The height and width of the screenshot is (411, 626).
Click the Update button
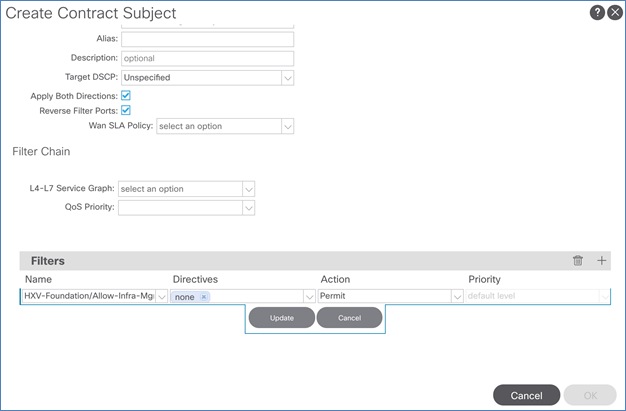pos(281,318)
